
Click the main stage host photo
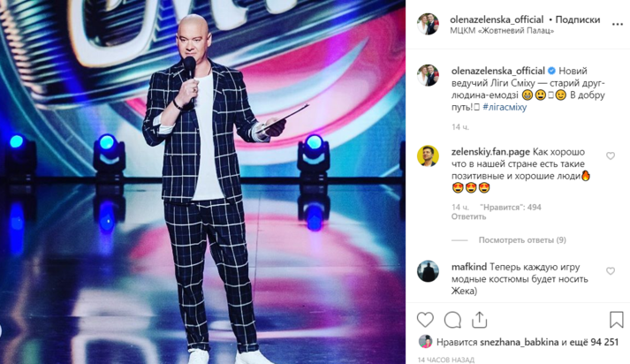click(202, 182)
